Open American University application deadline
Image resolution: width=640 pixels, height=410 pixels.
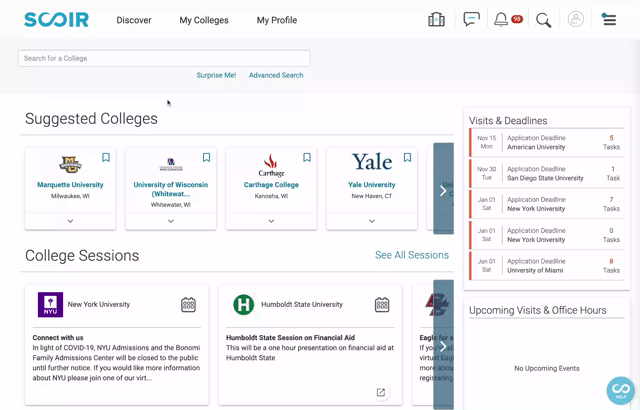547,142
